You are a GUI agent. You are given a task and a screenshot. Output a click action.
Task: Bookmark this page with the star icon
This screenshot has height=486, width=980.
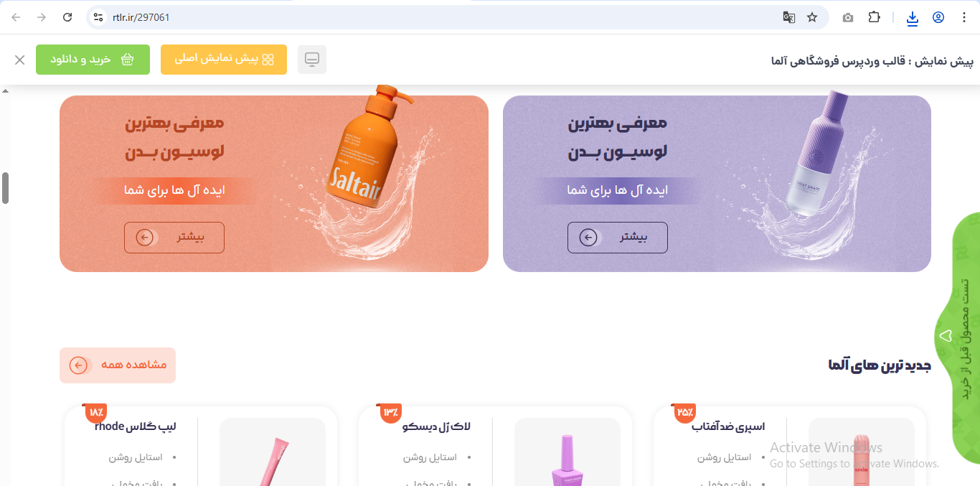coord(812,17)
